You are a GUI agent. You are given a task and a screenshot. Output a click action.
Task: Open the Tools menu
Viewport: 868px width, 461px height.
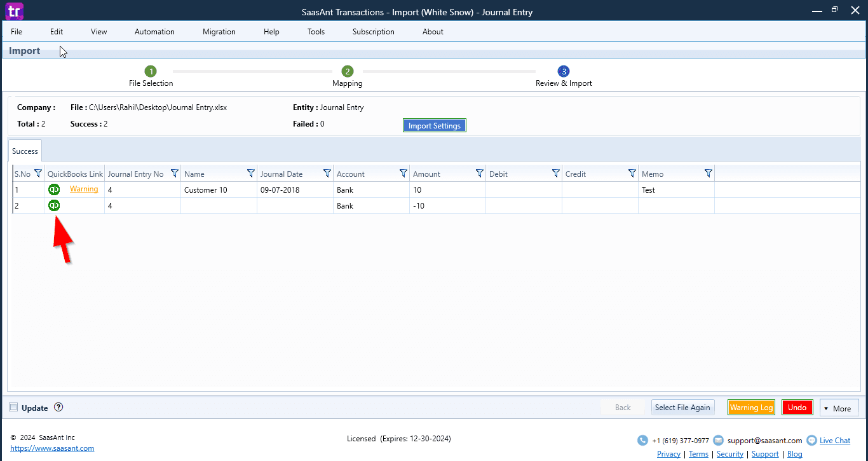316,32
